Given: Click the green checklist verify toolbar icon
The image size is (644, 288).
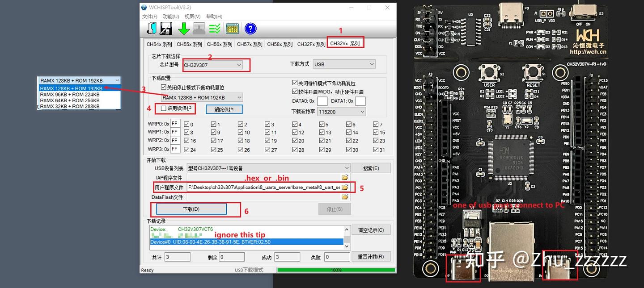Looking at the screenshot, I should [x=215, y=28].
